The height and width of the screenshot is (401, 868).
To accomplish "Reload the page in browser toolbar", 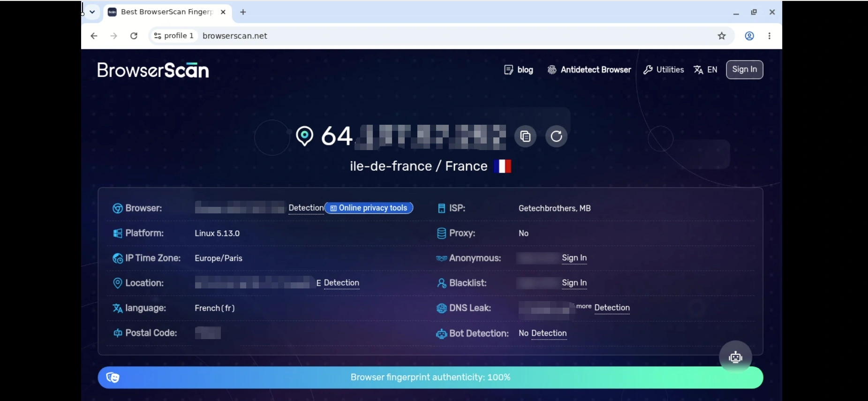I will pyautogui.click(x=134, y=36).
